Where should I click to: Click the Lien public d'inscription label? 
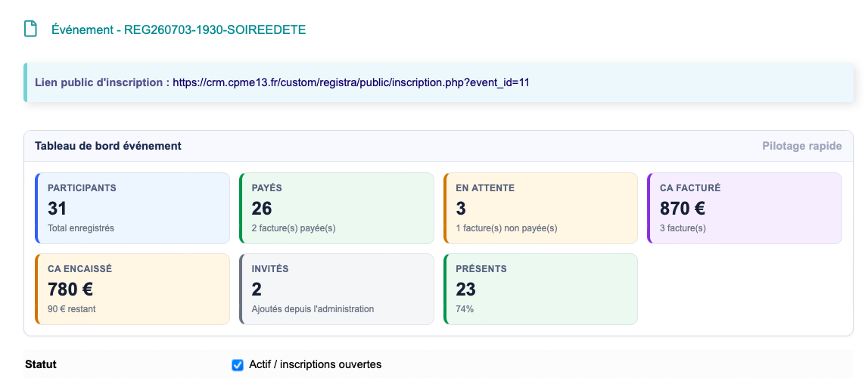[102, 83]
